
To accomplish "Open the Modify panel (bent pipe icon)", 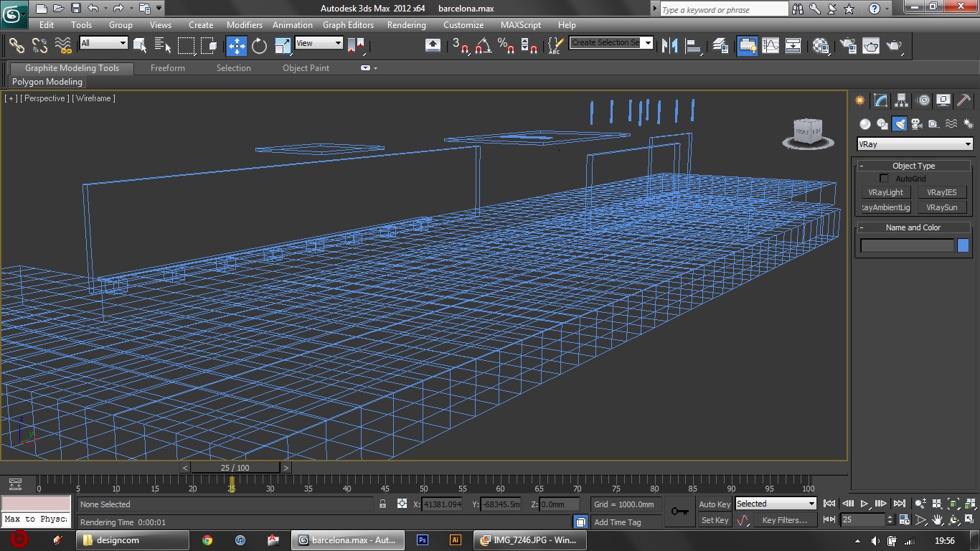I will (880, 100).
